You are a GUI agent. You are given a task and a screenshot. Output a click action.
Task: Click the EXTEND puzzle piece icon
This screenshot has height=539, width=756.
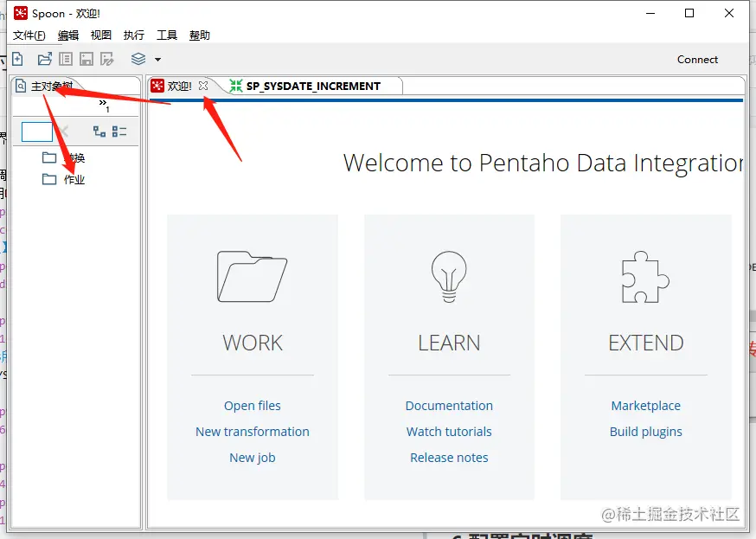(645, 277)
